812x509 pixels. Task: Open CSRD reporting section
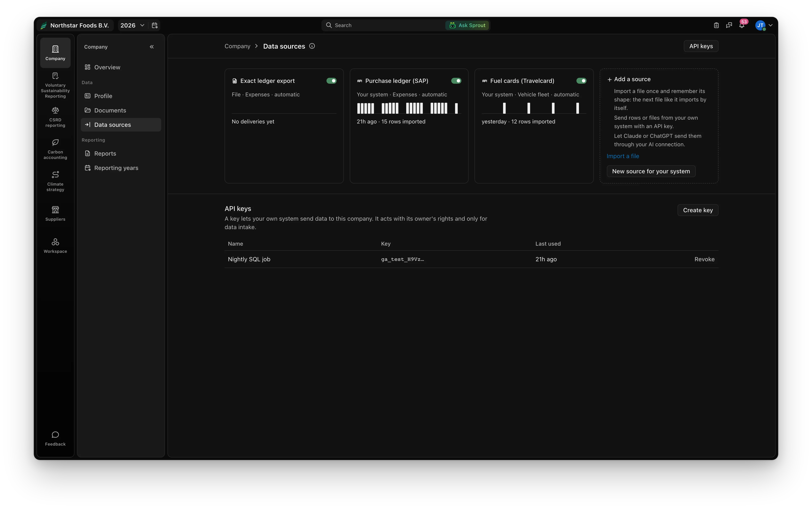tap(55, 118)
